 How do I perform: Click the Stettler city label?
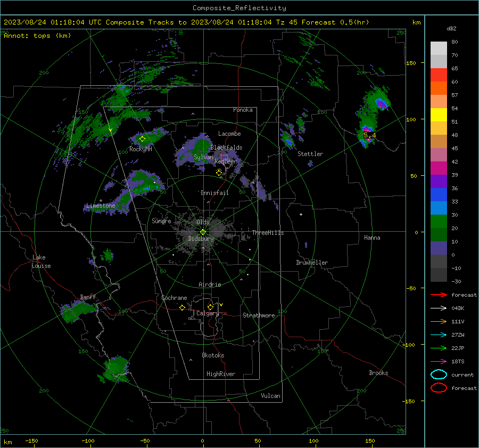[x=310, y=154]
